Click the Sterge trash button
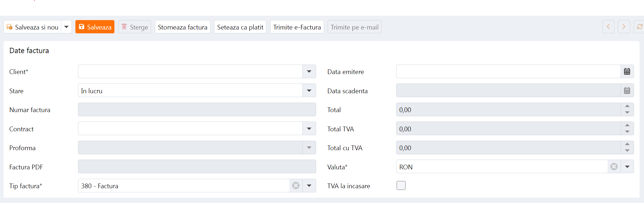Screen dimensions: 644x203 135,27
